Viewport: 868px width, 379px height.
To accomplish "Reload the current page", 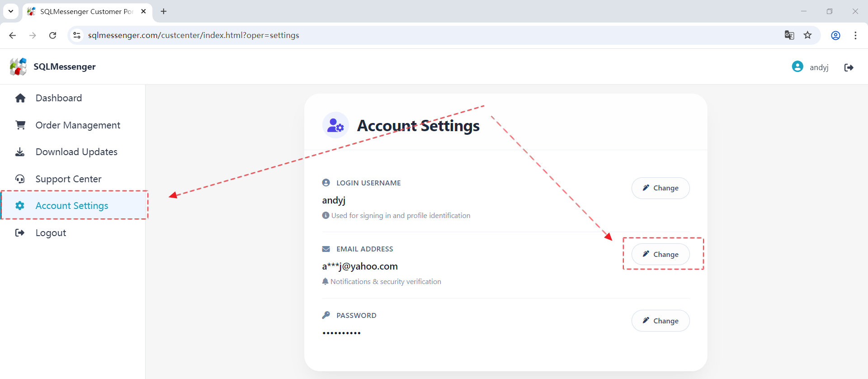I will coord(53,35).
